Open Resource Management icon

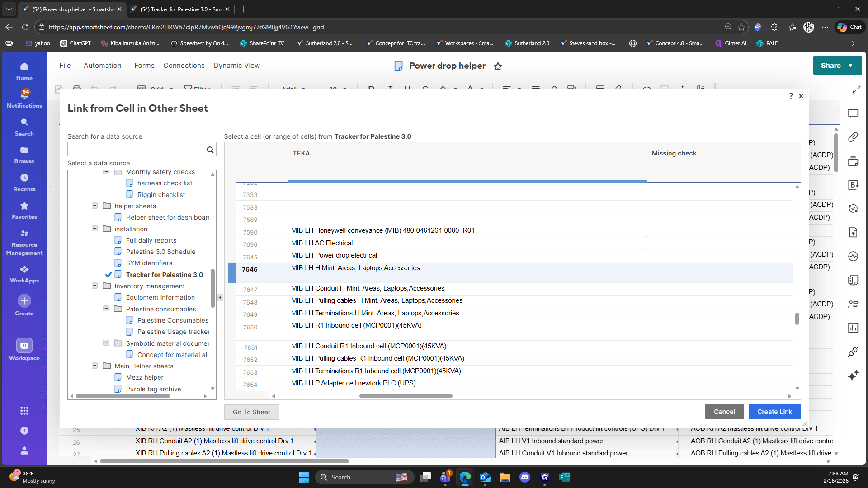pyautogui.click(x=24, y=233)
